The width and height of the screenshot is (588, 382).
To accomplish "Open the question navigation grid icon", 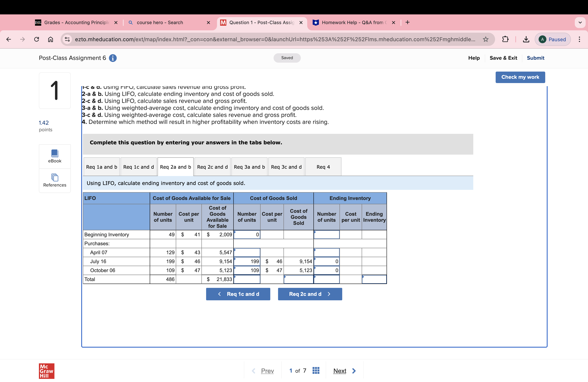I will (316, 370).
